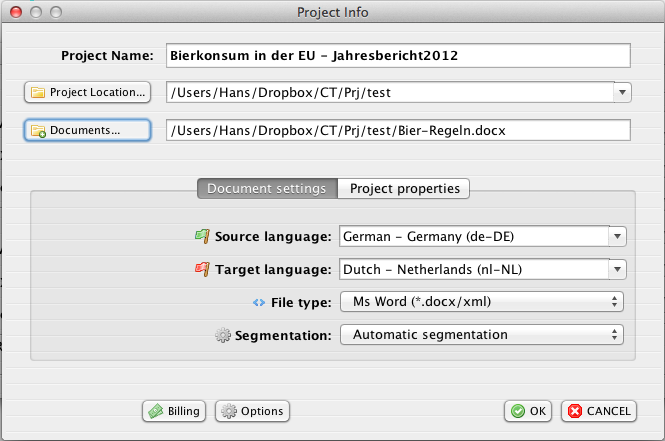Open Billing via its money icon
This screenshot has width=665, height=441.
click(156, 411)
